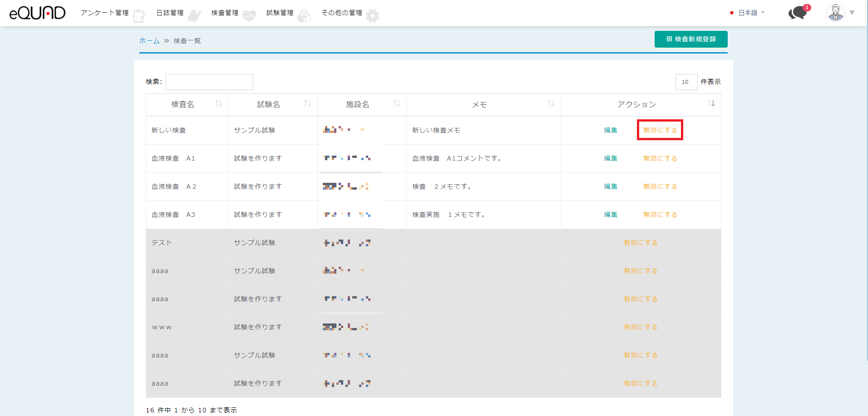Open the その他の管理 menu
Image resolution: width=868 pixels, height=416 pixels.
342,13
